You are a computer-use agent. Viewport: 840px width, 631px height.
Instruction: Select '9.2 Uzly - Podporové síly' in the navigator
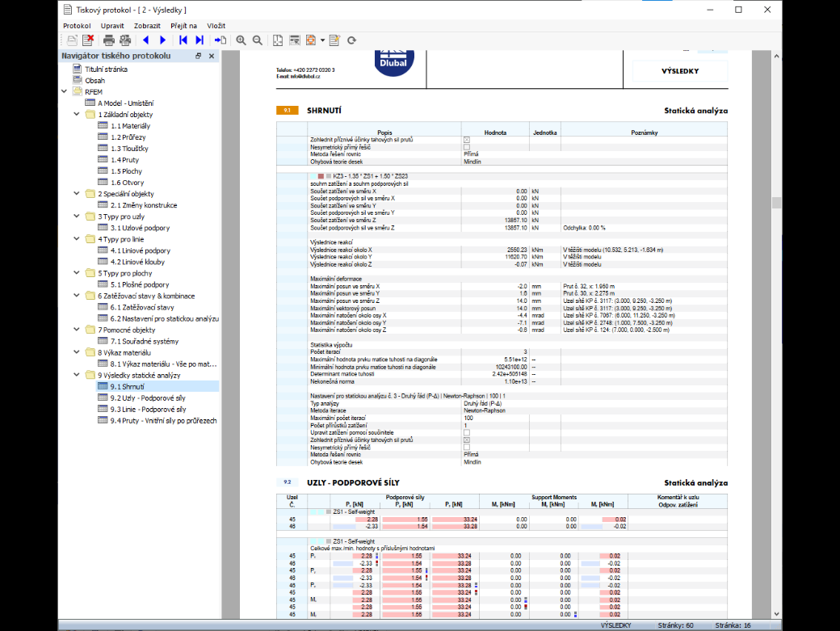[148, 398]
